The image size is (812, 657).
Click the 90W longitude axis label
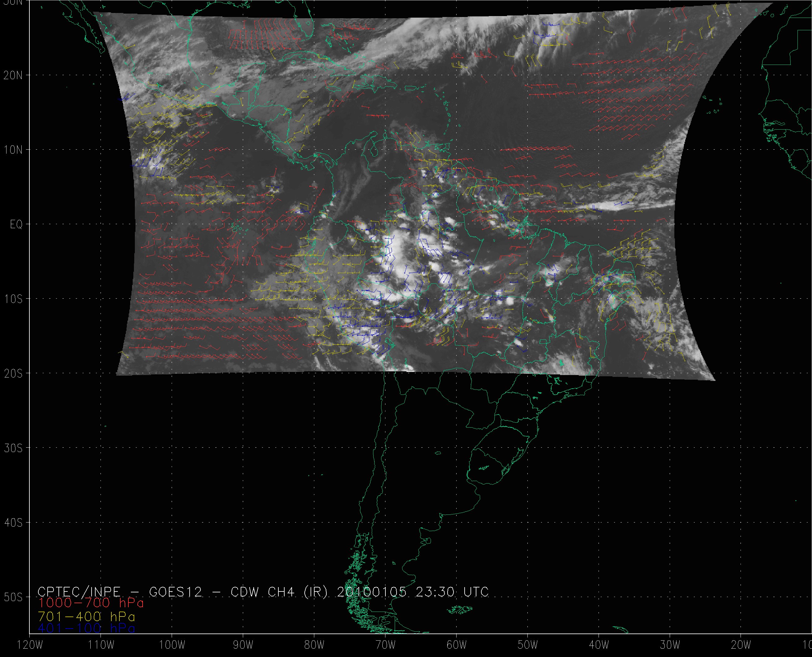tap(243, 645)
